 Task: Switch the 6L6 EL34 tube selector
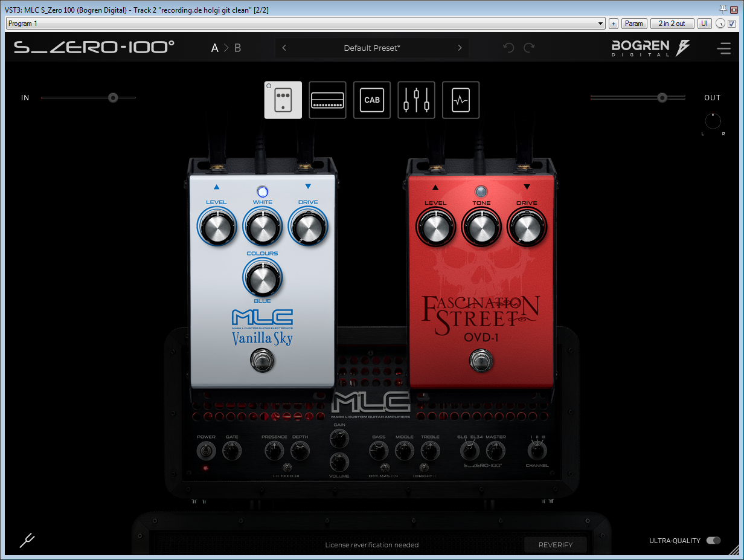469,451
